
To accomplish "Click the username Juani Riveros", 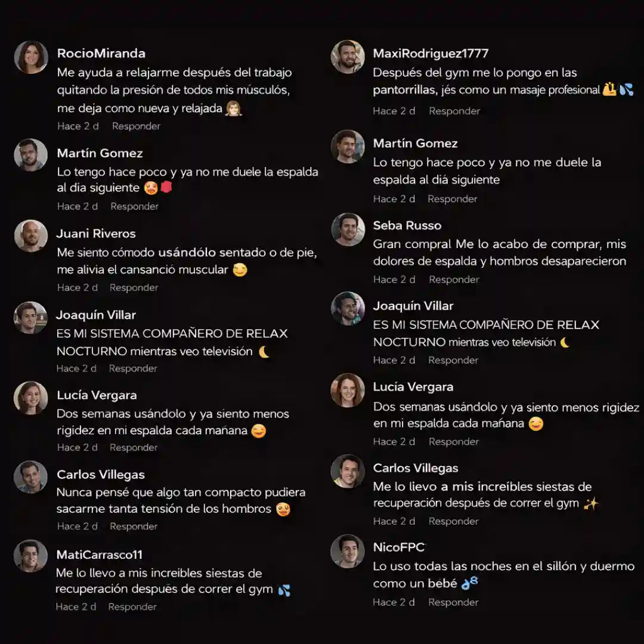I will point(96,234).
